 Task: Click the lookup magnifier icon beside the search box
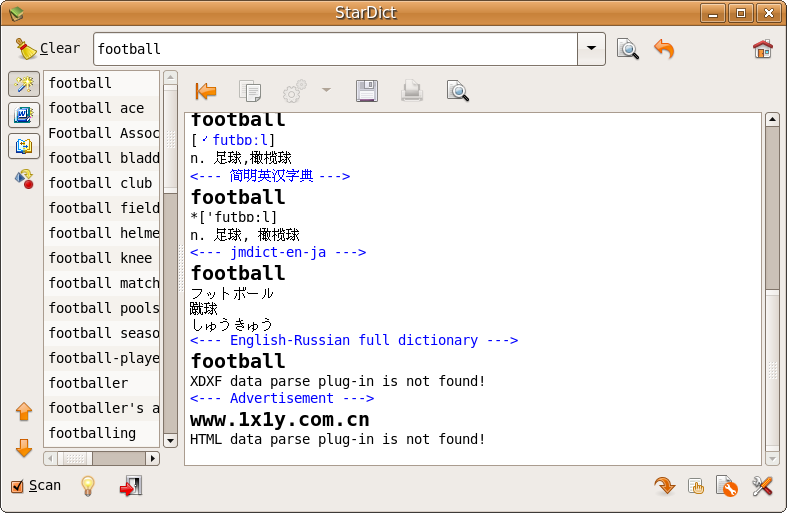point(627,49)
